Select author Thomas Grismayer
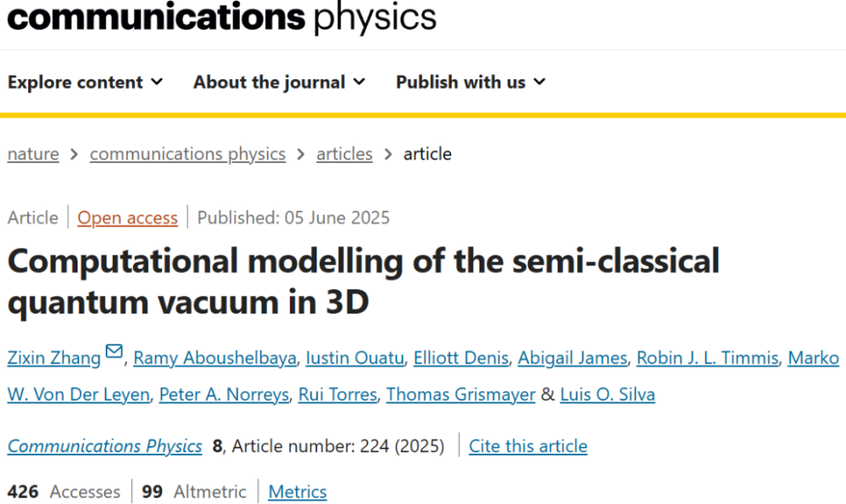 tap(461, 395)
